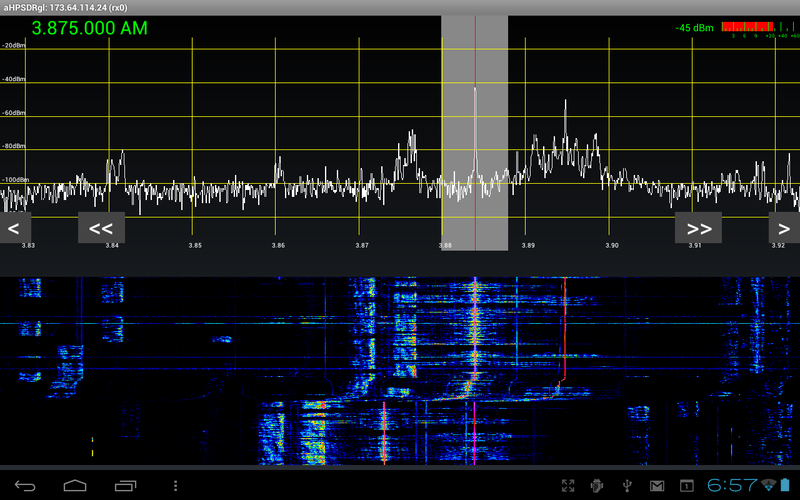Tap the 3.86 frequency axis label

pos(278,245)
